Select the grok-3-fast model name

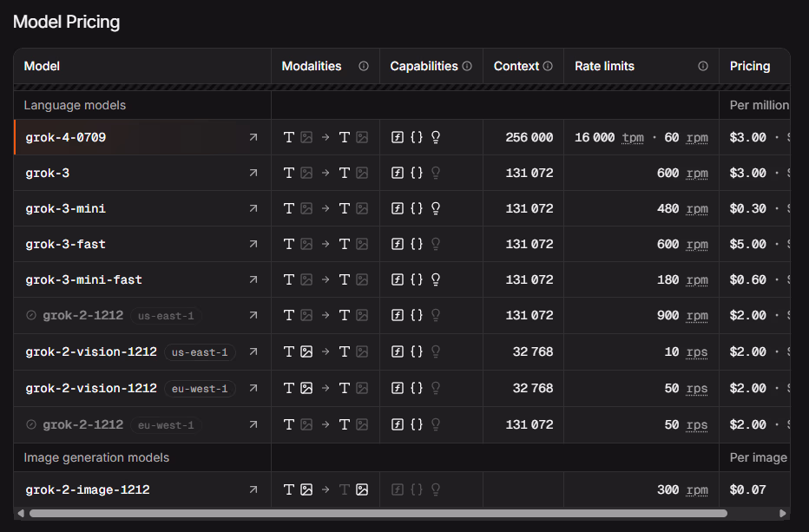point(65,245)
